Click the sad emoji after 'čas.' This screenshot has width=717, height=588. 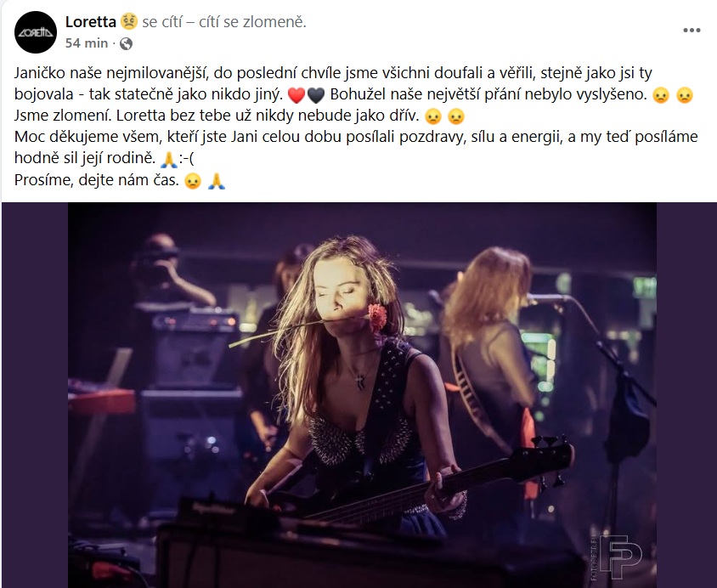[x=193, y=181]
